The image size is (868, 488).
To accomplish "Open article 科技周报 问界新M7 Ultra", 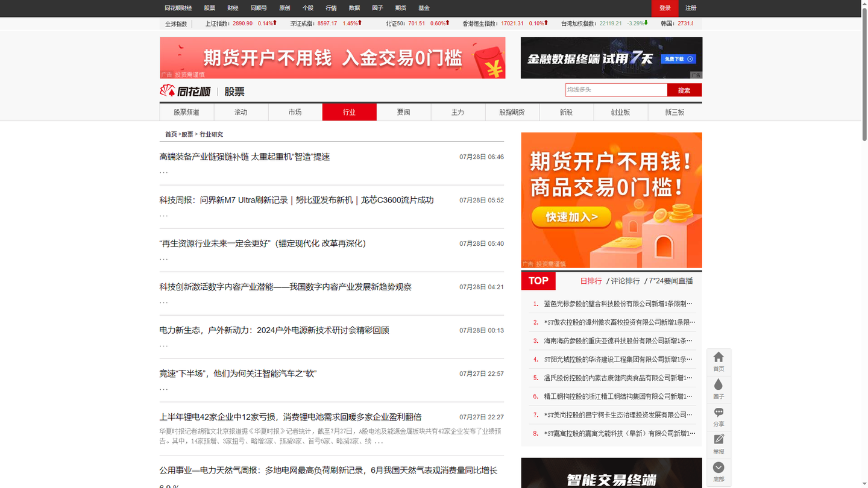I will (297, 200).
